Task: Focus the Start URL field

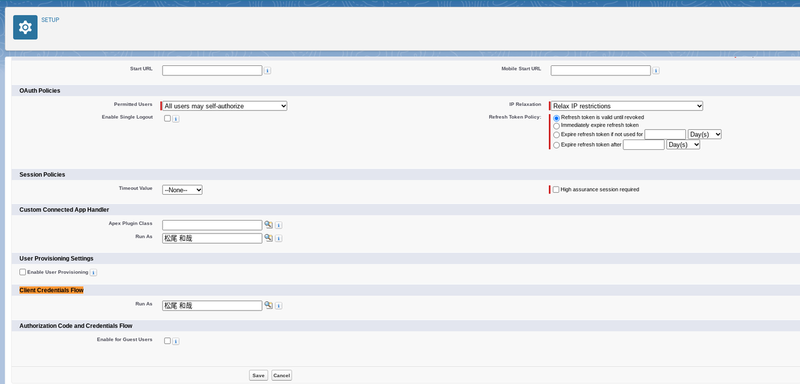Action: [212, 70]
